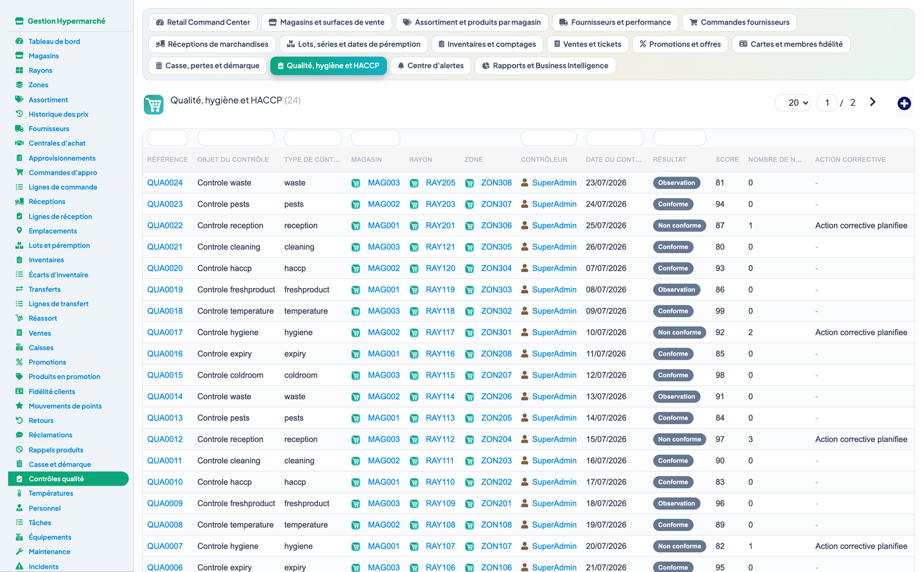Image resolution: width=924 pixels, height=572 pixels.
Task: Click the Résultat filter input
Action: pos(680,138)
